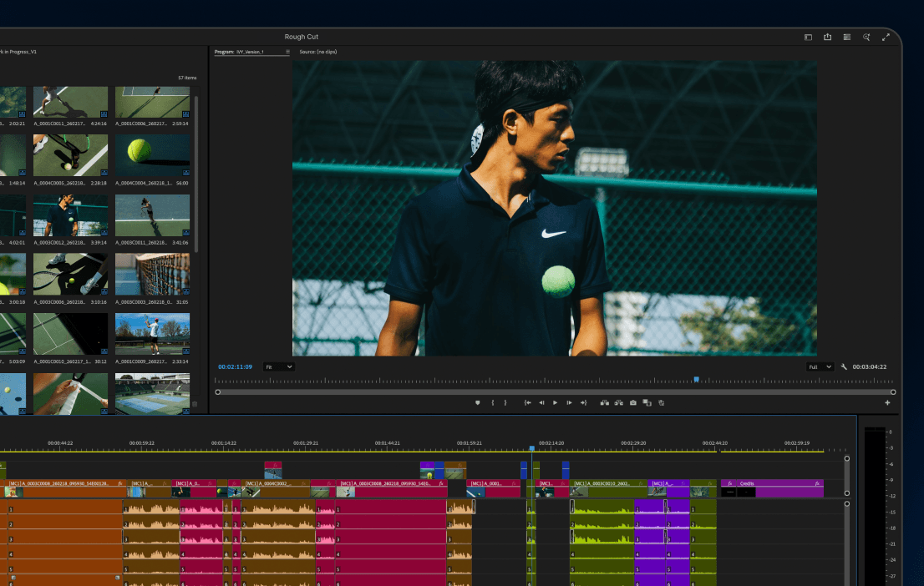The image size is (924, 586).
Task: Click the 00:00:44:22 timeline ruler label
Action: 60,443
